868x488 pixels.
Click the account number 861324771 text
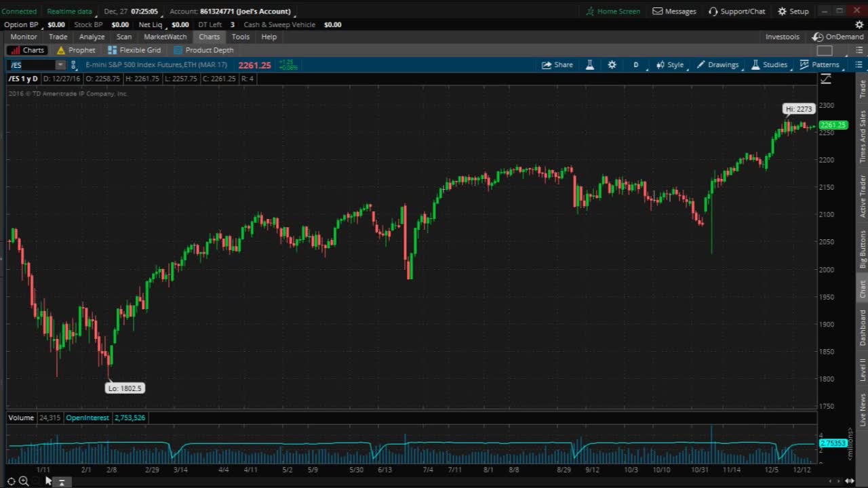tap(217, 12)
